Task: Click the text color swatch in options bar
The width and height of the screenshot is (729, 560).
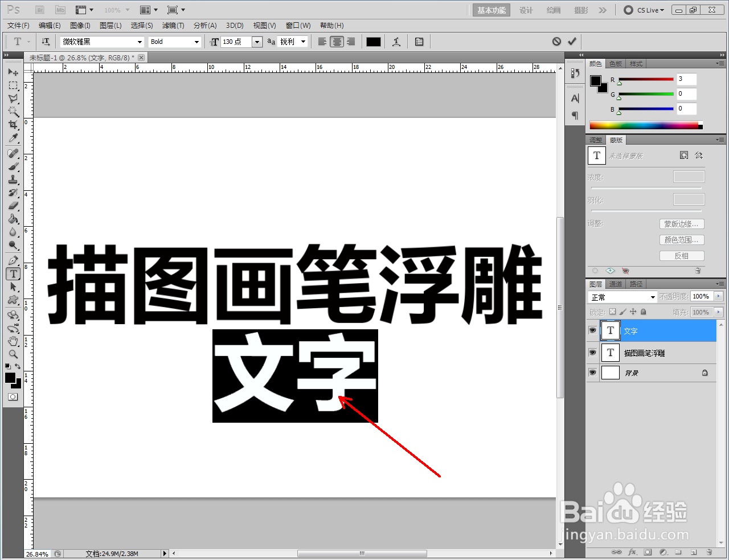Action: point(374,42)
